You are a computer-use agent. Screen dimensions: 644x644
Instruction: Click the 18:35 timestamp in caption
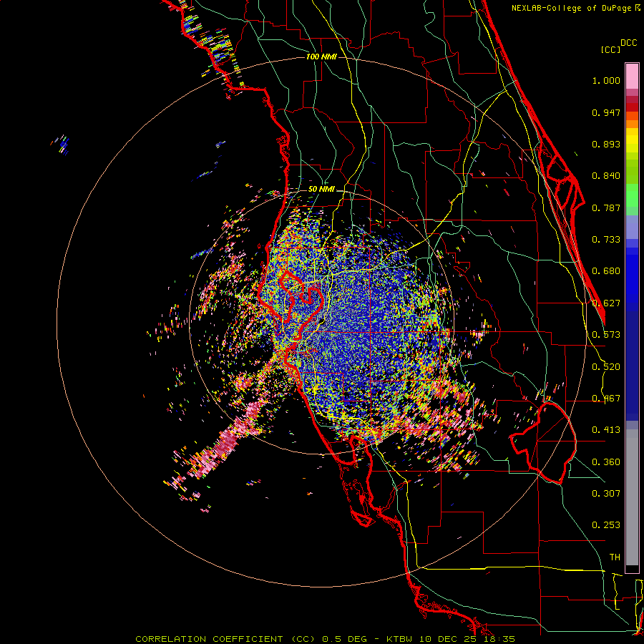point(499,639)
